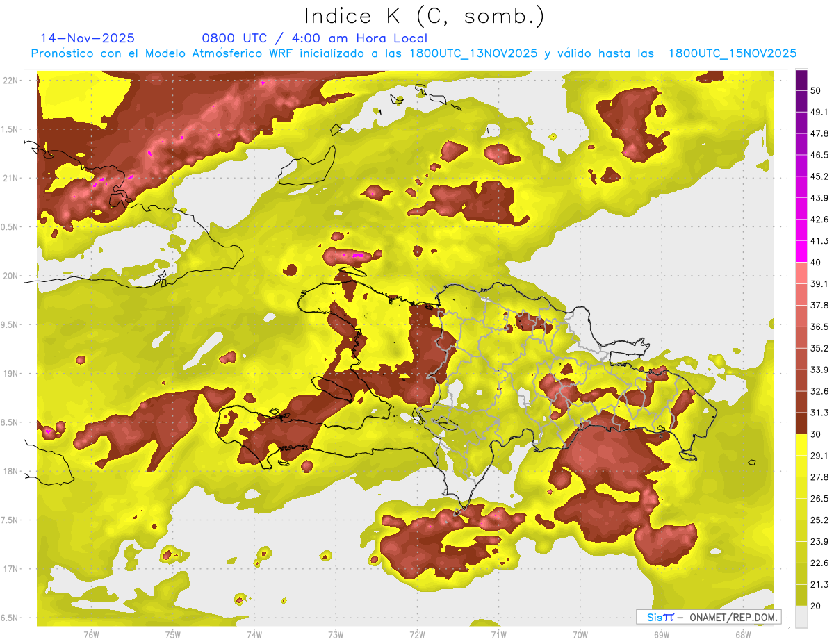
Task: Click the "70W" longitude axis label
Action: (x=580, y=634)
